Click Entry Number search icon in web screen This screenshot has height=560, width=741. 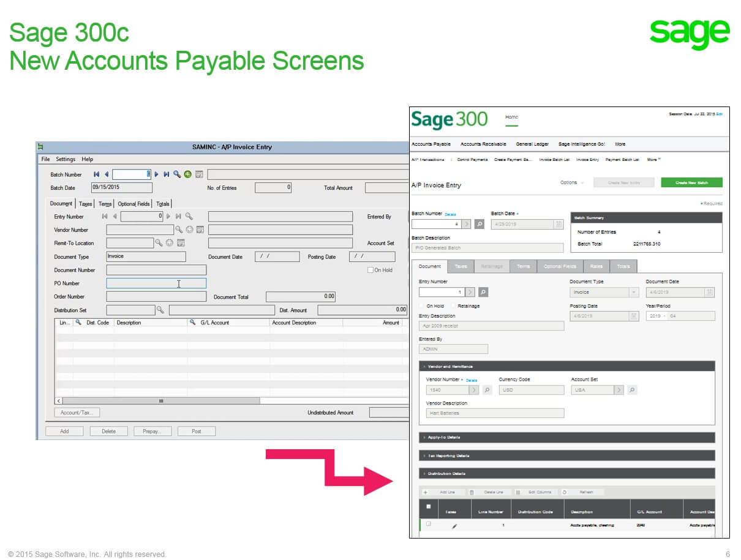(x=483, y=293)
